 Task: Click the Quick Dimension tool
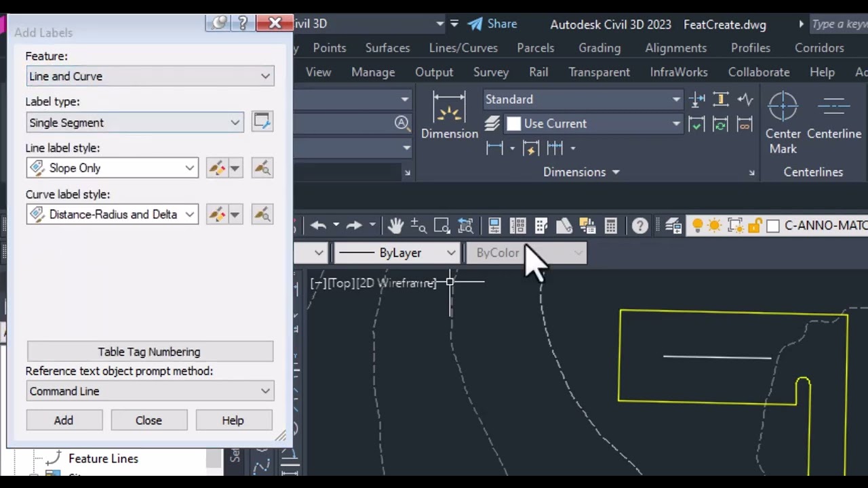coord(530,148)
